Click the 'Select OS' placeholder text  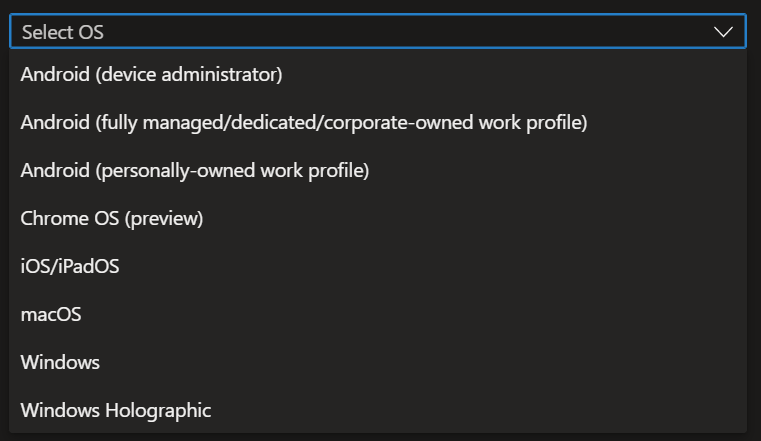[x=63, y=32]
